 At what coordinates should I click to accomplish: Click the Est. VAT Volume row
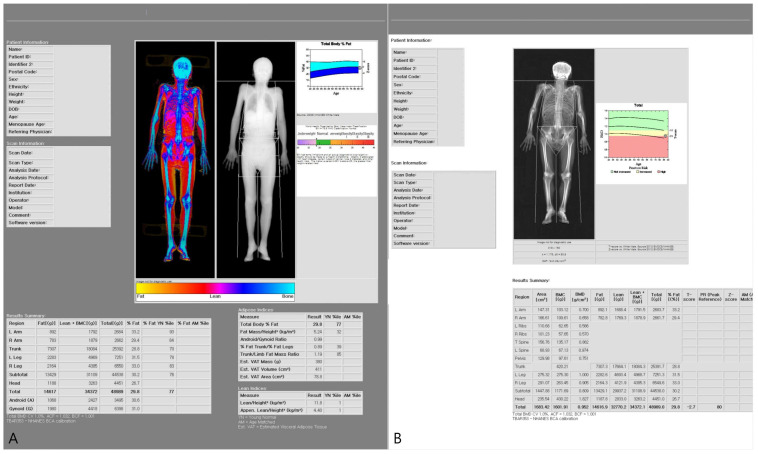300,369
